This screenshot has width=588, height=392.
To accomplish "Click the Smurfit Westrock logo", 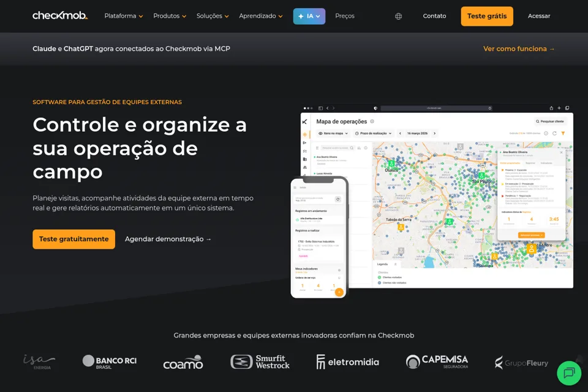I will point(260,362).
